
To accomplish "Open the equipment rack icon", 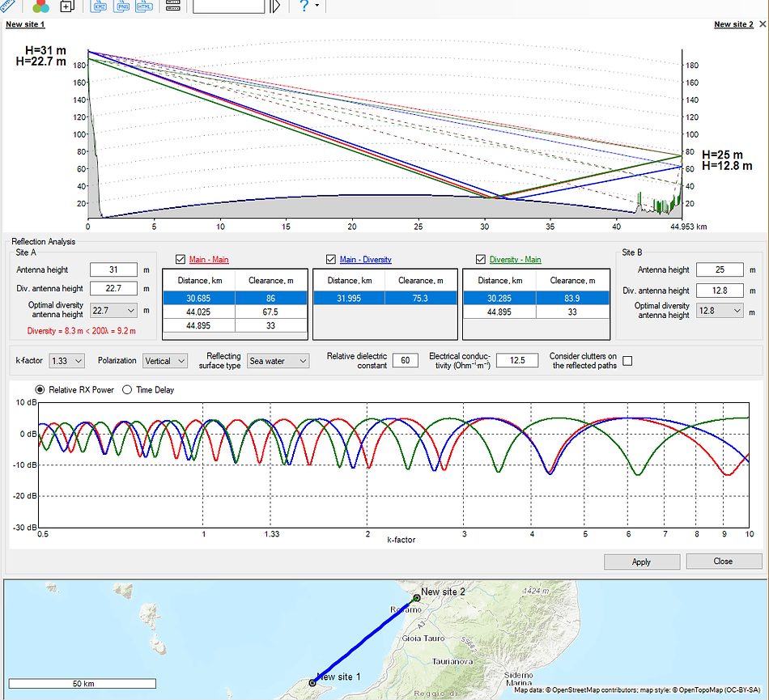I will [173, 6].
